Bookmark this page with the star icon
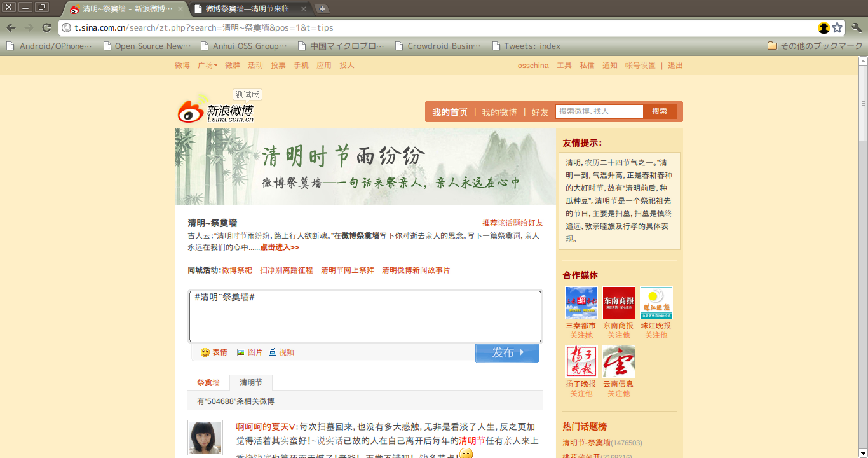 [x=837, y=27]
